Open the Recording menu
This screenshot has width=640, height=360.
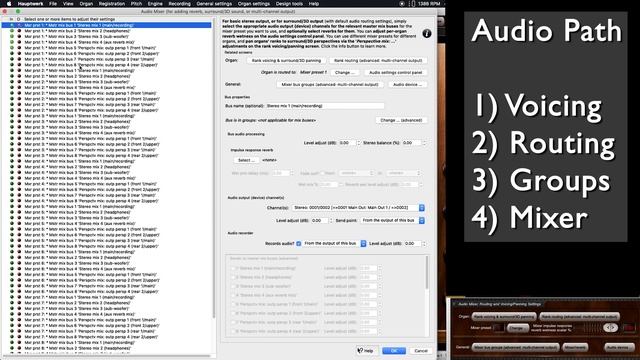[179, 4]
